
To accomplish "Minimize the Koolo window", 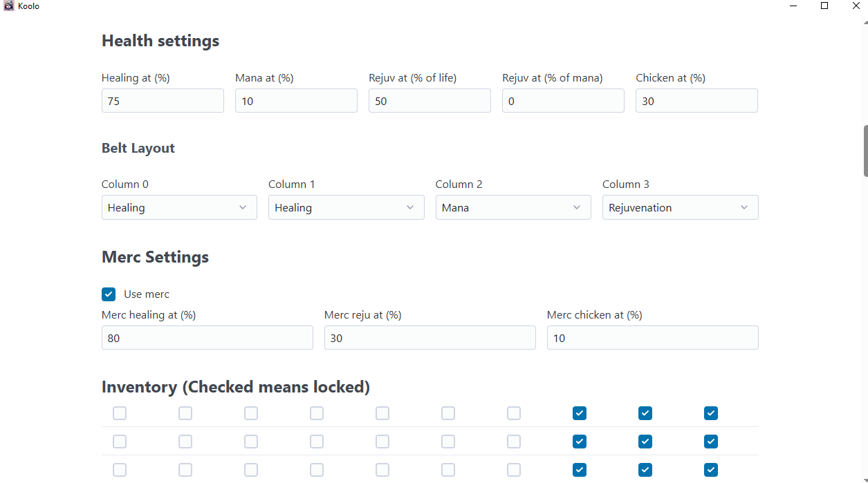I will [x=793, y=6].
